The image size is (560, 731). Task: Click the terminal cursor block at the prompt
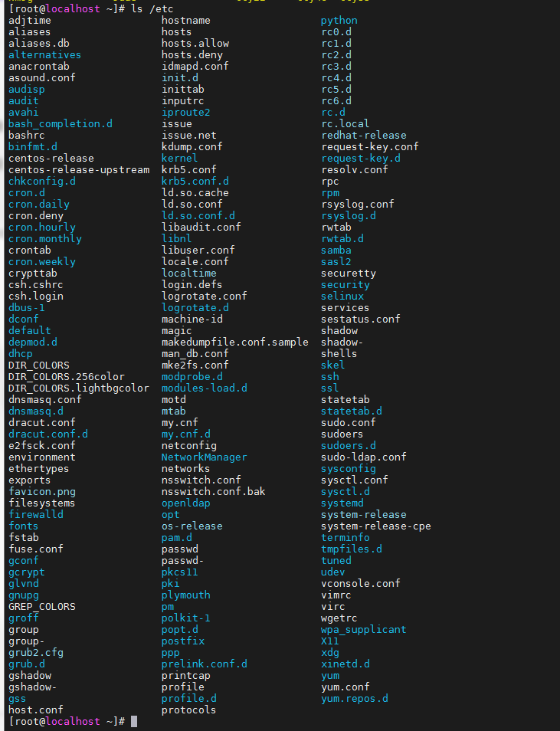(134, 722)
